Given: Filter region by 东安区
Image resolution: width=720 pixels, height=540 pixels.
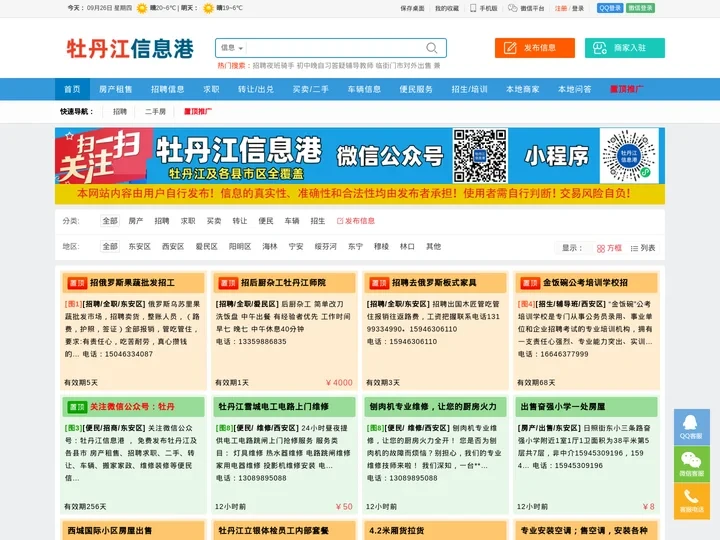Looking at the screenshot, I should pos(140,247).
